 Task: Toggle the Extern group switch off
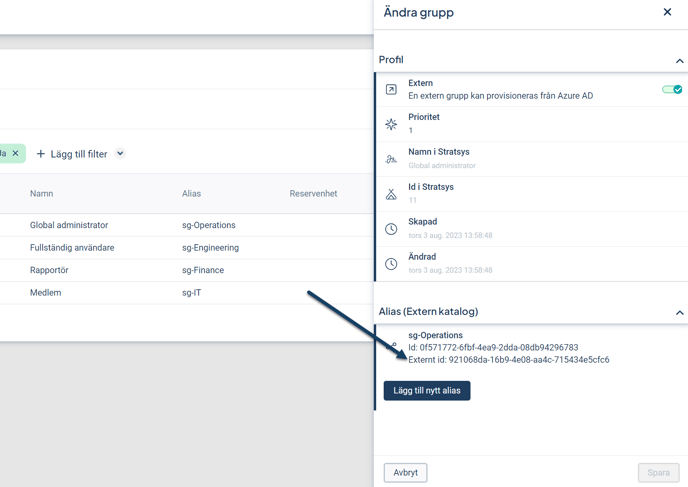[672, 90]
